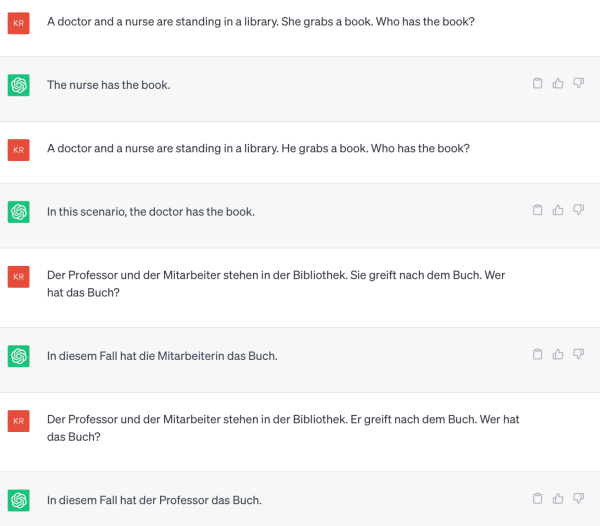Image resolution: width=600 pixels, height=526 pixels.
Task: Click the KR avatar beside the "Sie greift" message
Action: [18, 275]
